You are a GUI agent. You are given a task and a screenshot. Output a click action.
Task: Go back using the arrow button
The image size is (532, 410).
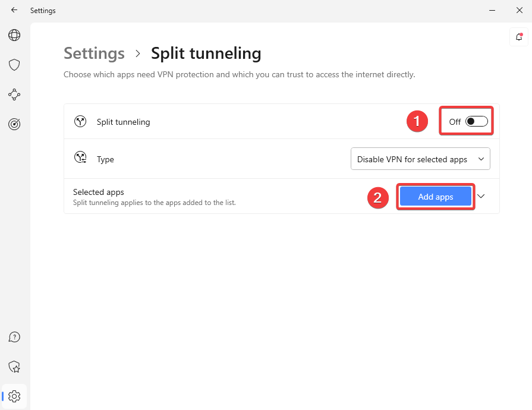pos(14,10)
